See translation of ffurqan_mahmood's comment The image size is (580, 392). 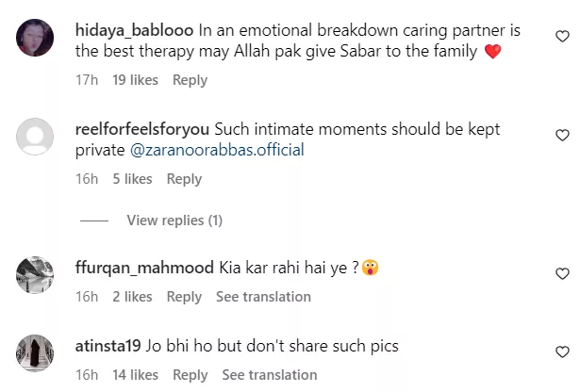coord(263,297)
